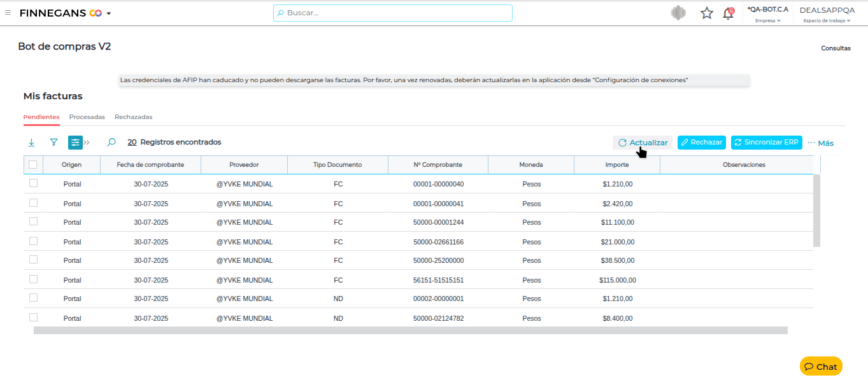The image size is (868, 387).
Task: Sort by the Proveedor column header
Action: (x=244, y=164)
